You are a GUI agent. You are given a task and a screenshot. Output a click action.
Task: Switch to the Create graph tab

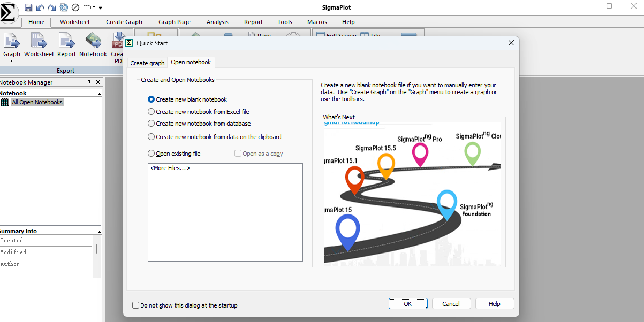147,63
